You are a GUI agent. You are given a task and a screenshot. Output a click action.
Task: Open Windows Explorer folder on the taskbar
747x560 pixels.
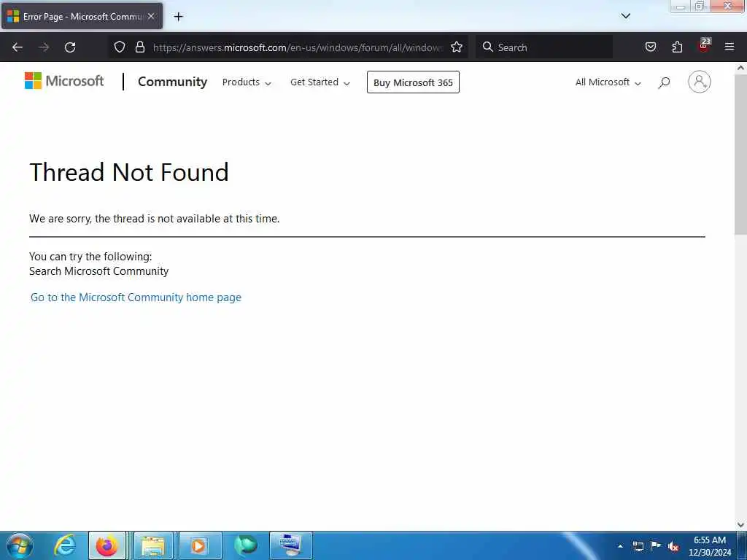click(x=153, y=545)
